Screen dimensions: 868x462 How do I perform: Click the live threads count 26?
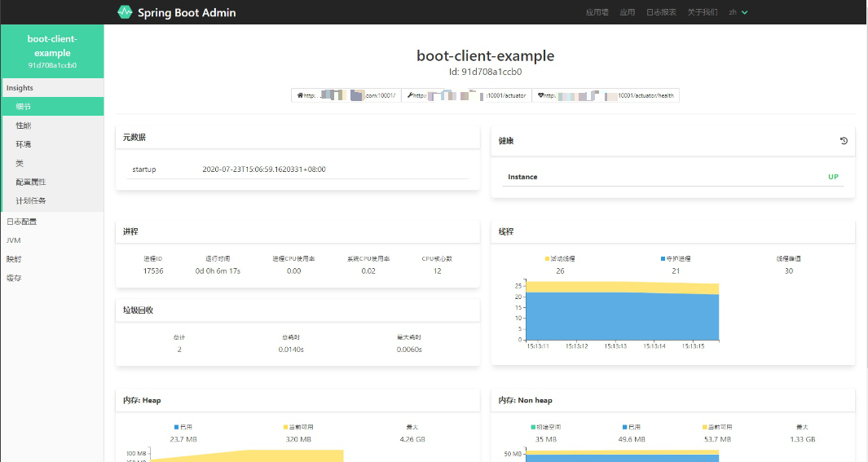(560, 271)
